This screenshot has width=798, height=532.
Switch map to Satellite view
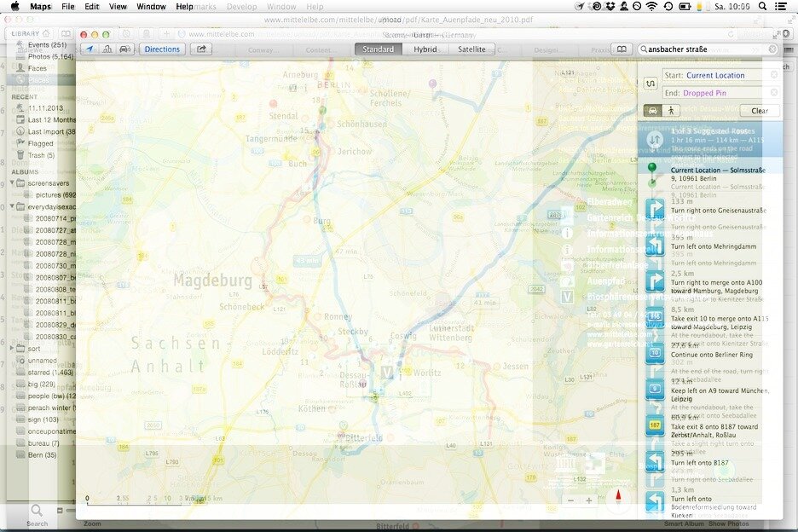pos(471,49)
